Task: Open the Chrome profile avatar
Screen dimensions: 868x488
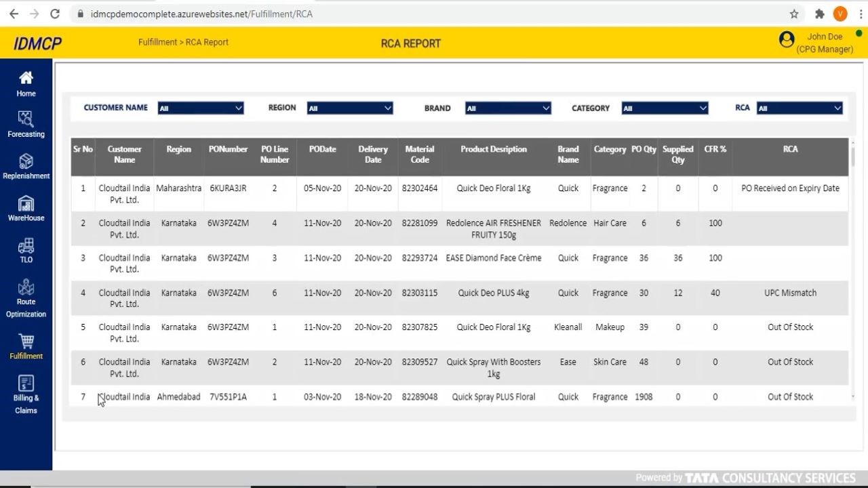Action: click(840, 14)
